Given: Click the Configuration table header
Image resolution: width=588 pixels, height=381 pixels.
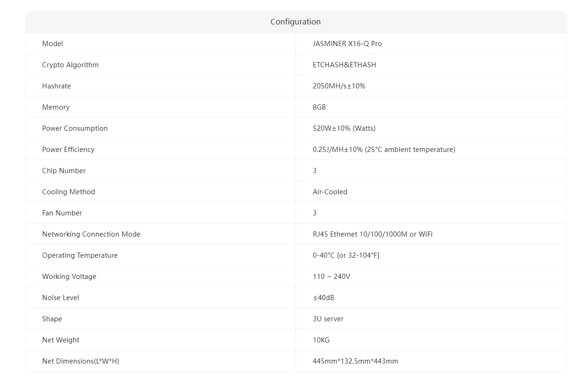Looking at the screenshot, I should [x=295, y=22].
